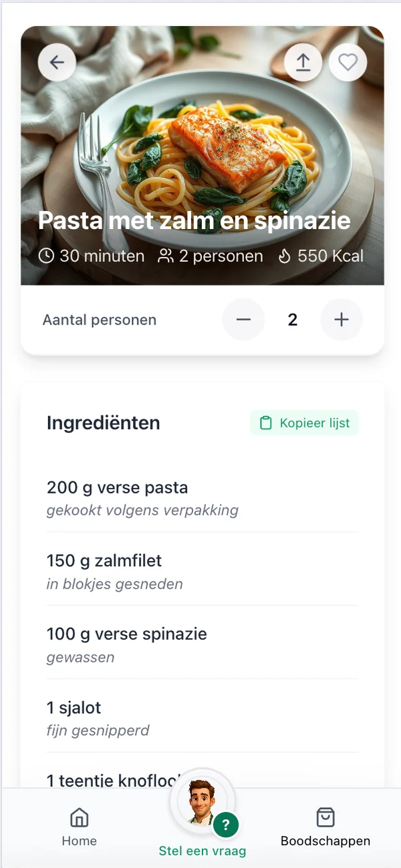Tap the people icon beside 2 personen

pos(165,256)
